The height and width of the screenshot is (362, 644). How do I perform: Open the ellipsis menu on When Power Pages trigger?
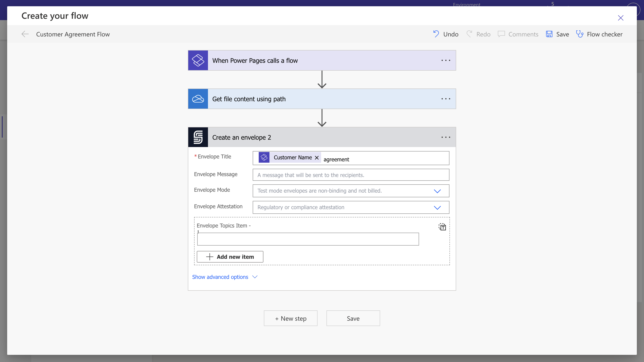coord(445,60)
